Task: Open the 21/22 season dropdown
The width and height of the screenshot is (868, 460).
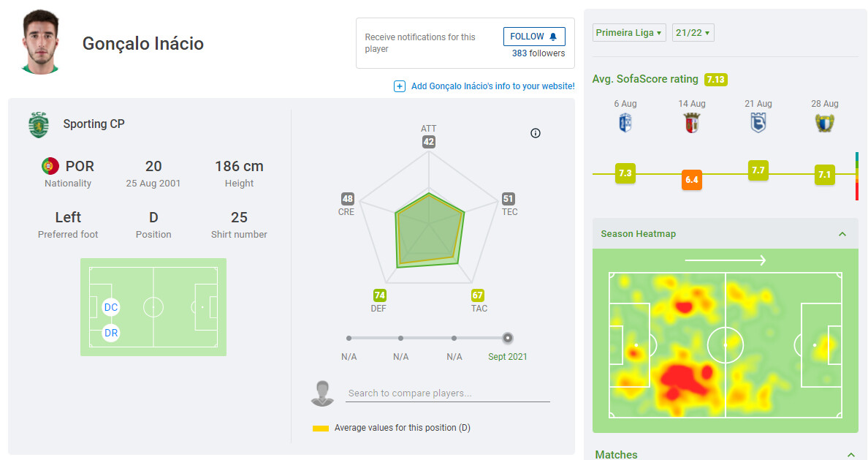Action: coord(693,33)
